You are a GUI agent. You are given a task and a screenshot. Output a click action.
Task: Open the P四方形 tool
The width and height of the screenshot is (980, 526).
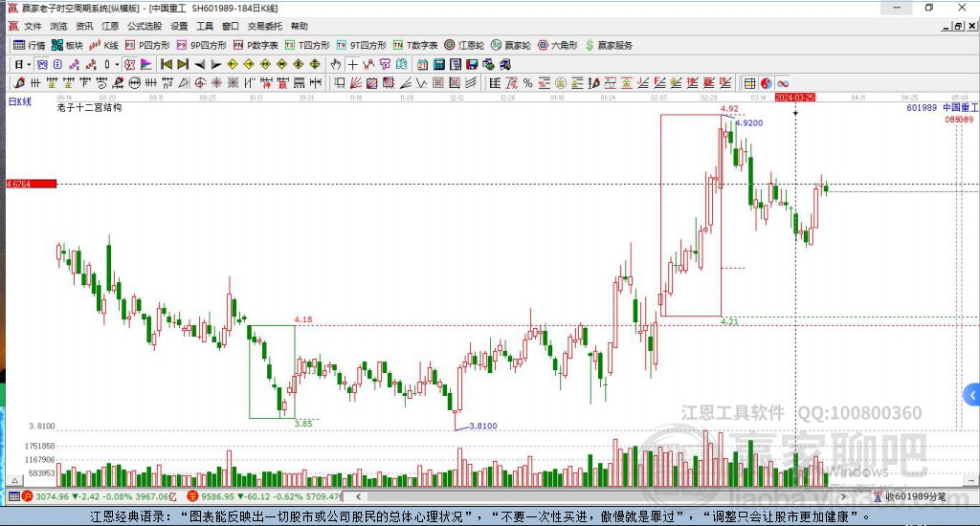point(147,45)
